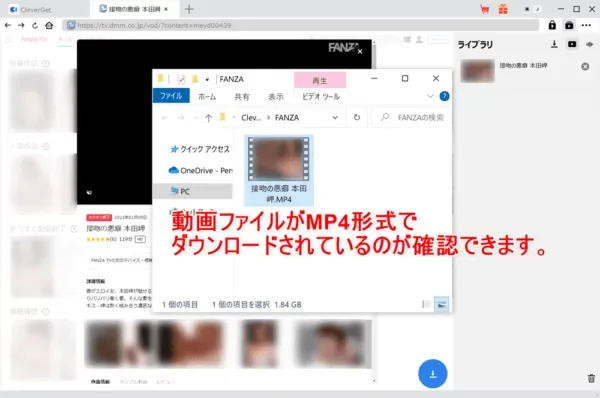The width and height of the screenshot is (600, 398).
Task: Close the FANZA video player overlay
Action: [360, 51]
